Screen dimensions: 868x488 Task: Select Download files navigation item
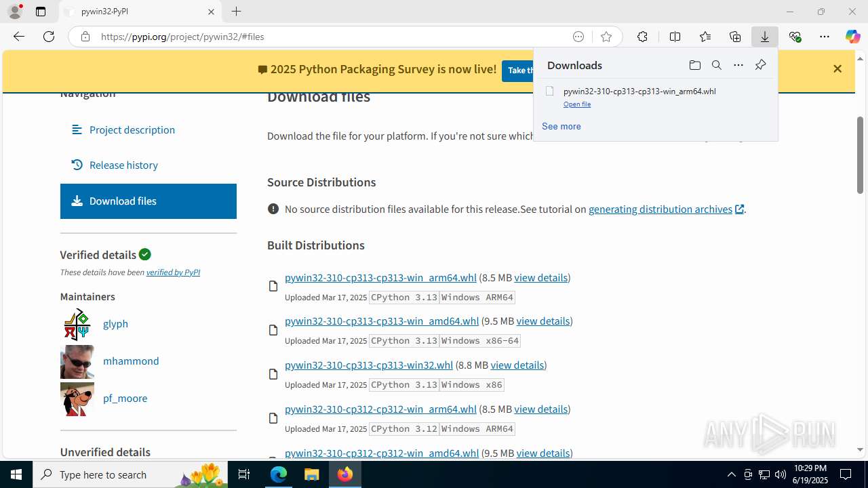[148, 201]
